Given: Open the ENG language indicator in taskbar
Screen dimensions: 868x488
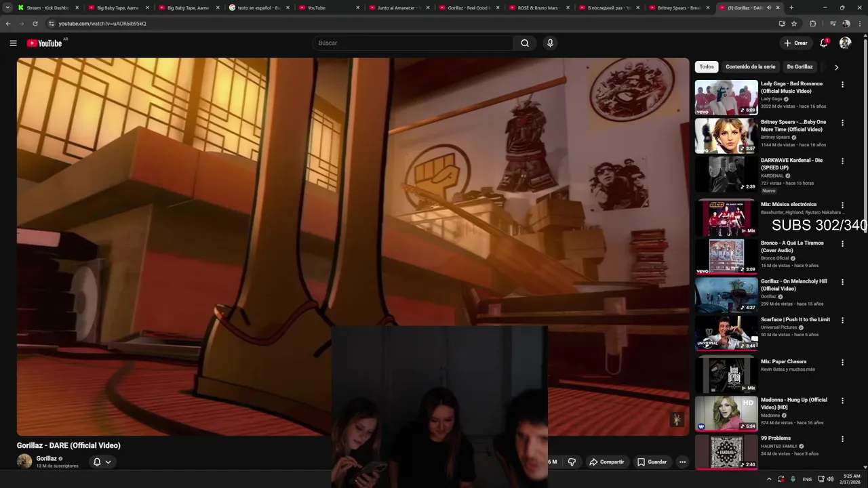Looking at the screenshot, I should [x=807, y=479].
